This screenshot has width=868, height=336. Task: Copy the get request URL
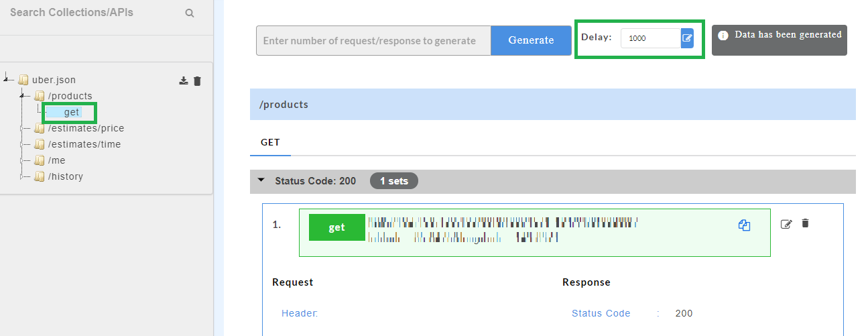click(744, 226)
